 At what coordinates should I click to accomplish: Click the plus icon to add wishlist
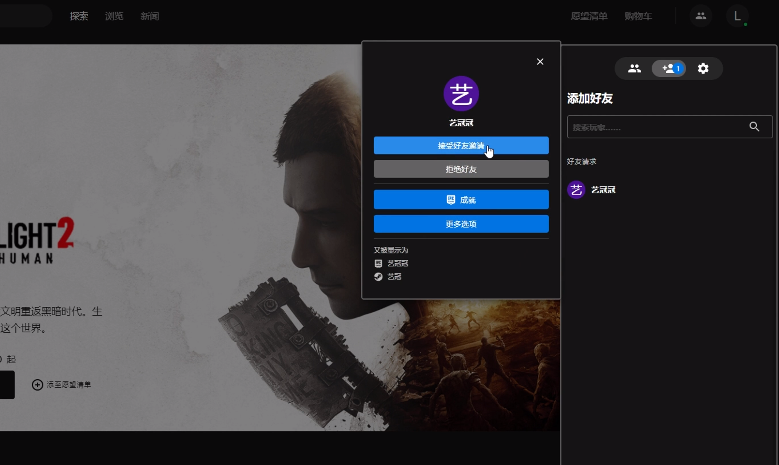click(x=38, y=384)
